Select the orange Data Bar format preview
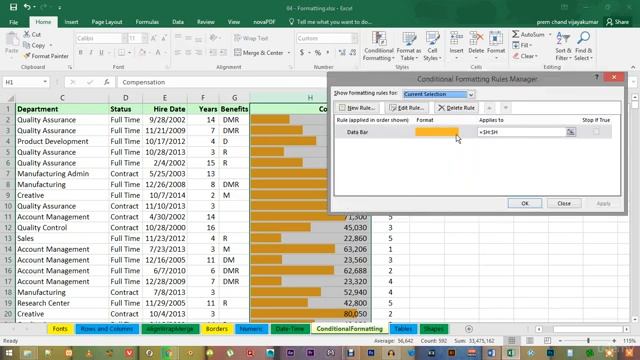 coord(437,132)
